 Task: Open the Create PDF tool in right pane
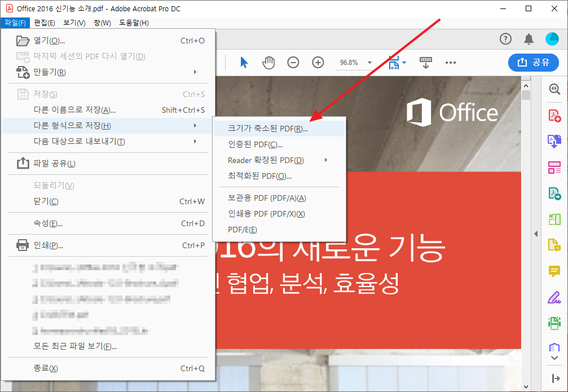click(x=554, y=116)
